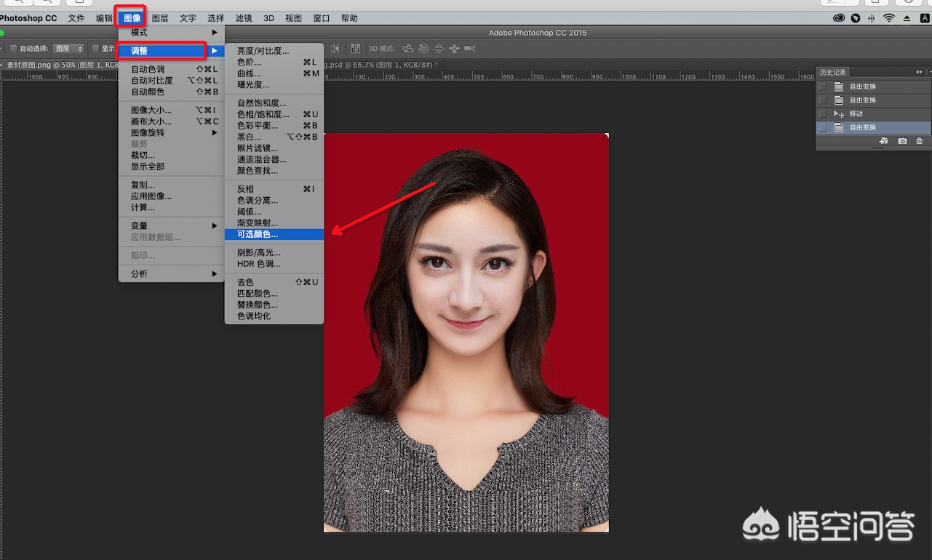Open the 滤镜 menu in menu bar
The image size is (932, 560).
(243, 18)
